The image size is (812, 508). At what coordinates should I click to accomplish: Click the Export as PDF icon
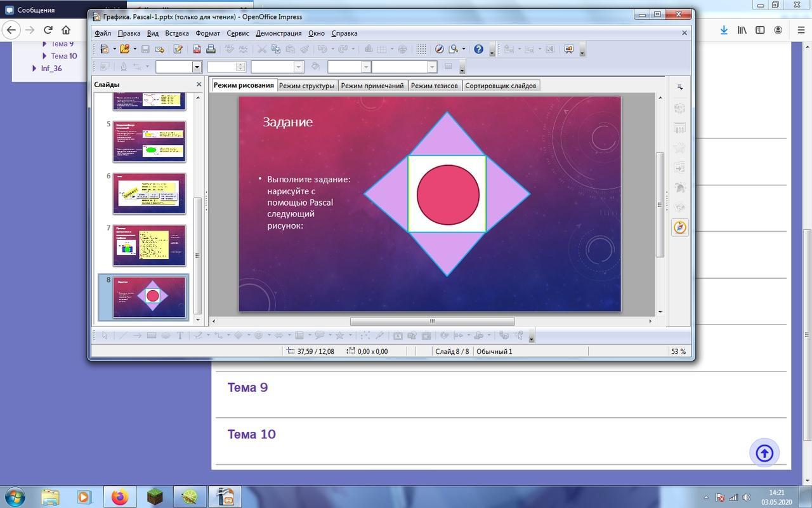[197, 49]
